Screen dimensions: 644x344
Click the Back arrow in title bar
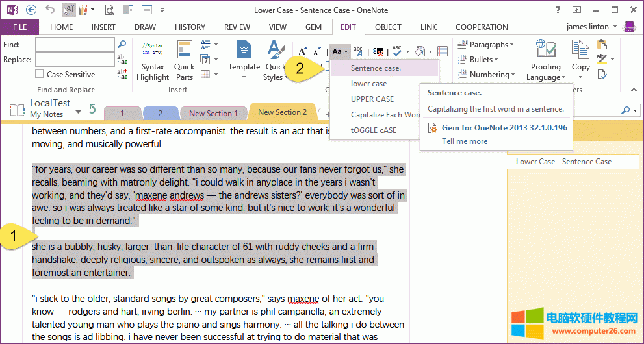pos(31,10)
